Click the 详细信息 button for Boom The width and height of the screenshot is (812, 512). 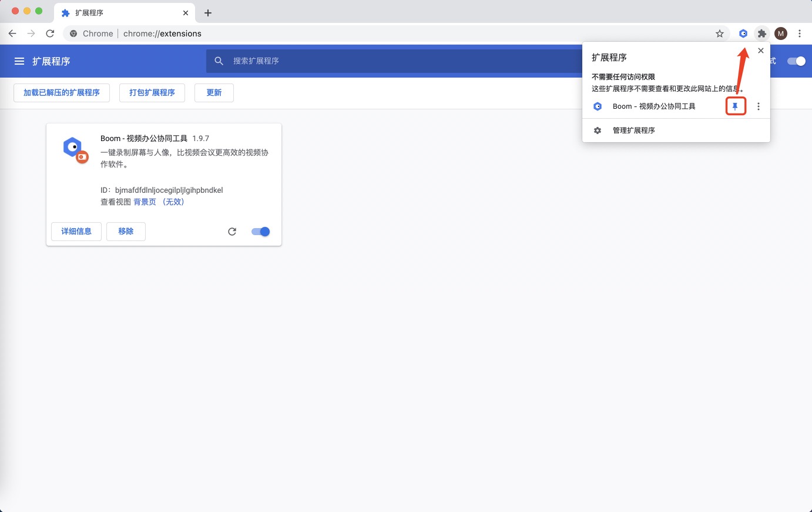[76, 232]
